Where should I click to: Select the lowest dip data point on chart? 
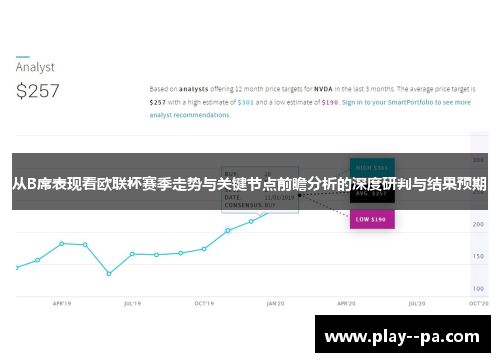(x=109, y=274)
